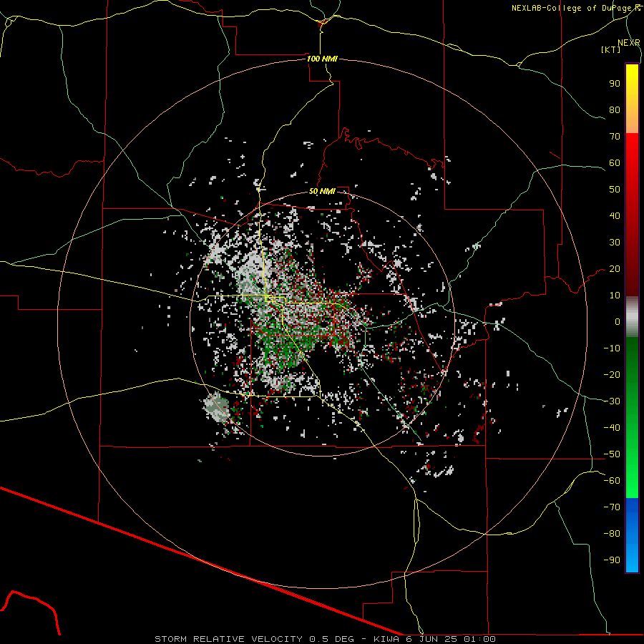Click the 50 value on the velocity scale
644x644 pixels.
[615, 190]
